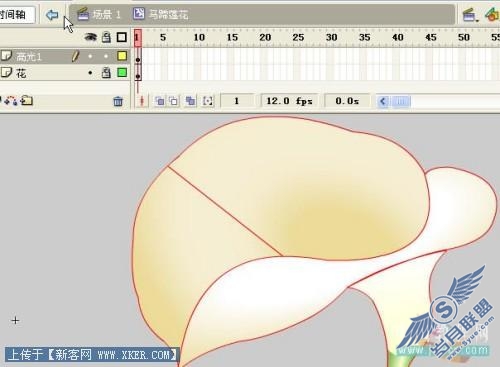
Task: Toggle lock on all layers with the header padlock
Action: pyautogui.click(x=106, y=37)
